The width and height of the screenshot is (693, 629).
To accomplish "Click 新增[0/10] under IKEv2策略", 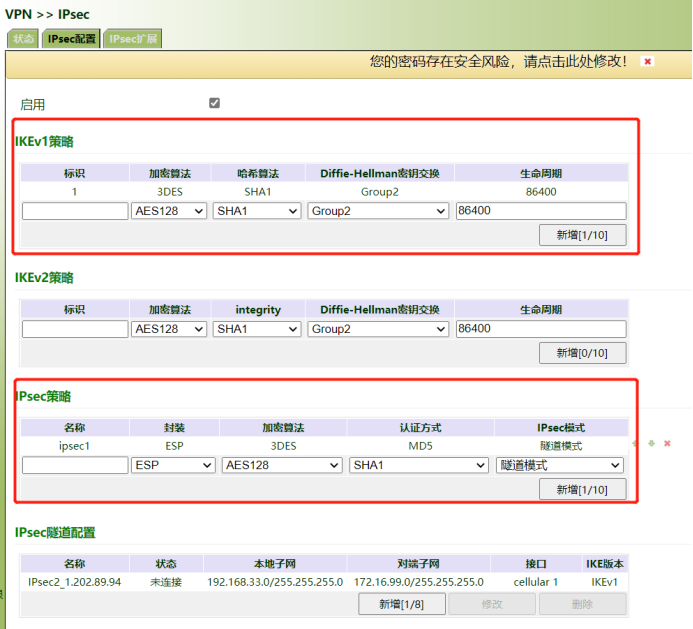I will tap(583, 353).
